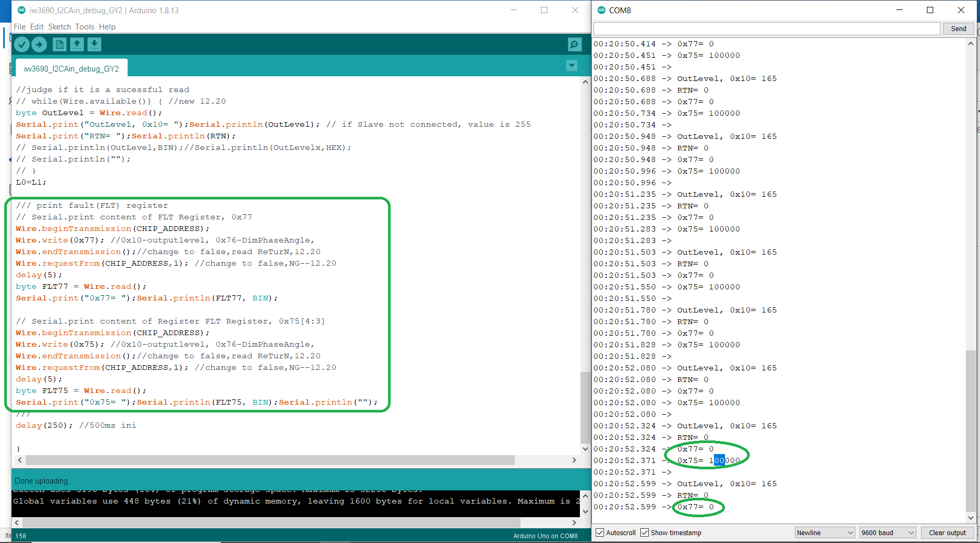
Task: Click the serial input text field
Action: (767, 29)
